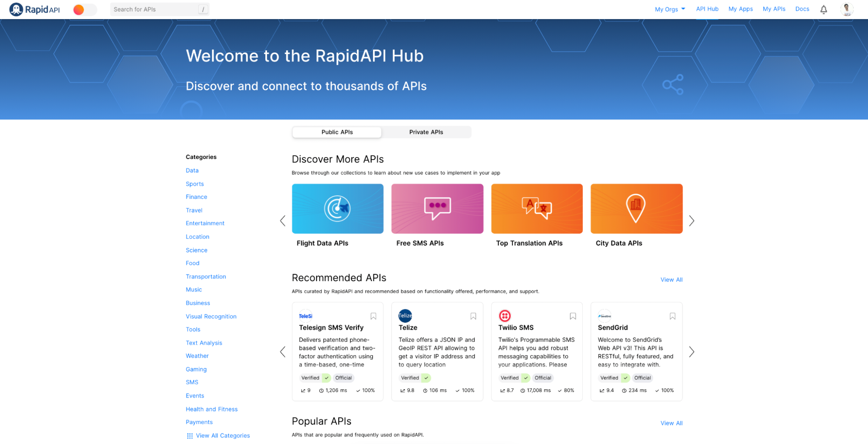Click the Twilio logo icon
This screenshot has width=868, height=444.
505,316
